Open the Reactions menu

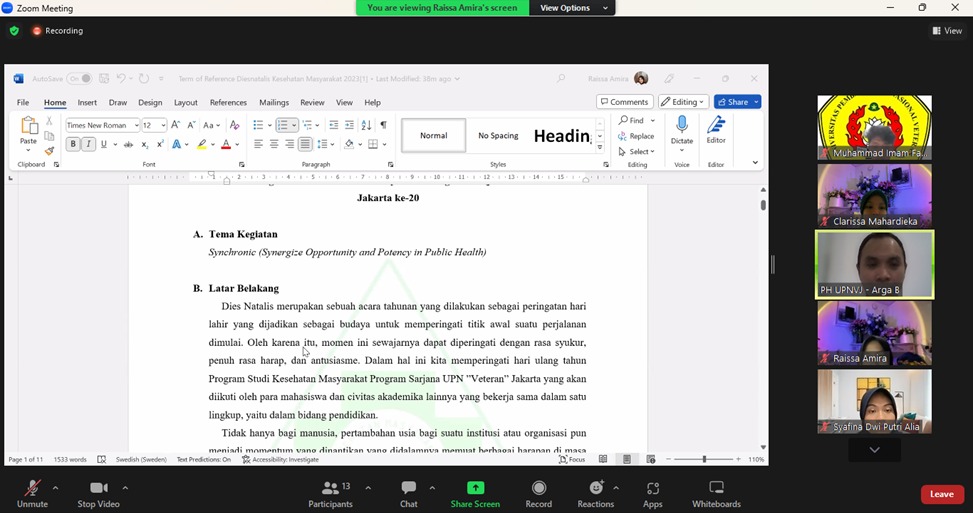click(596, 489)
